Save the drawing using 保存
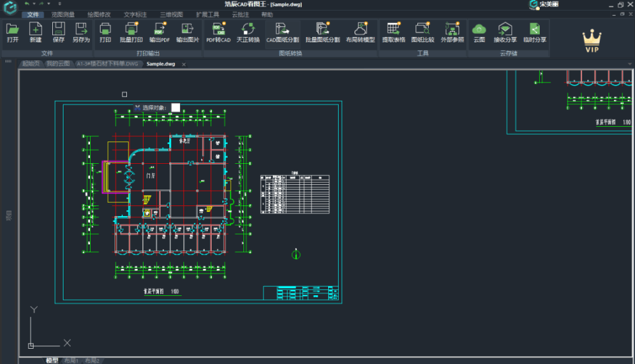The width and height of the screenshot is (635, 364). point(58,32)
